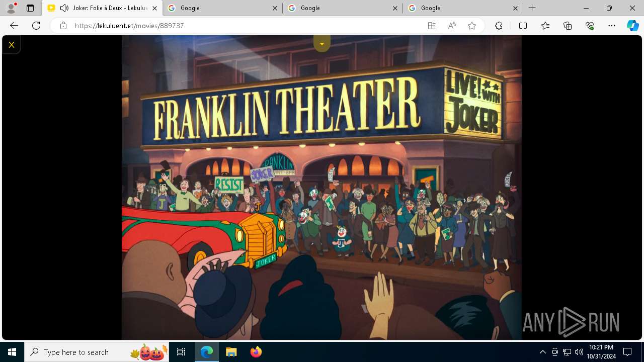
Task: Open the Windows Start menu
Action: point(12,352)
